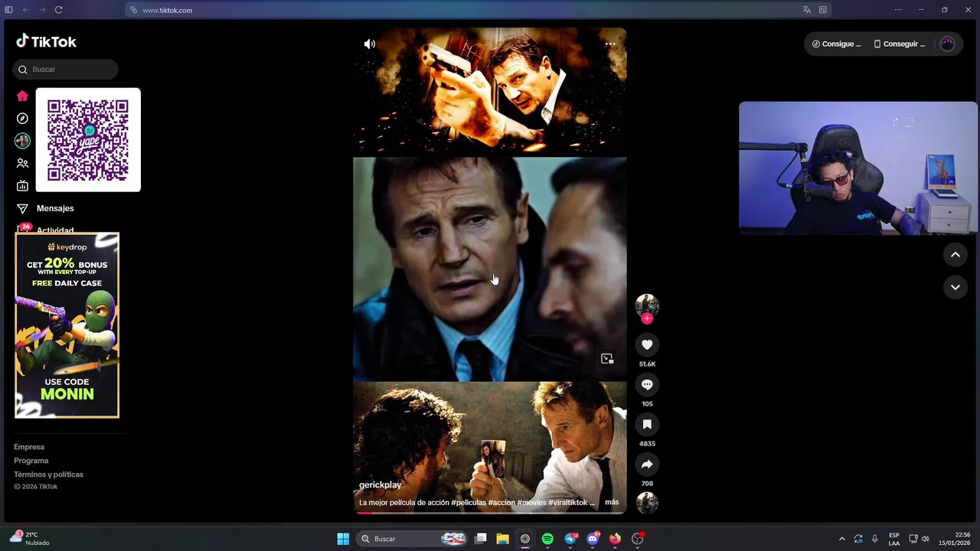Mute the video with the speaker icon
Viewport: 980px width, 551px height.
[370, 44]
